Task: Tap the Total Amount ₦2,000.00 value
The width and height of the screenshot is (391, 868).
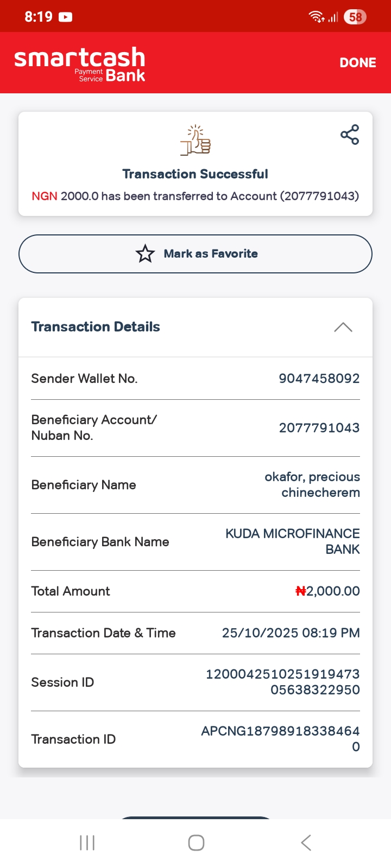Action: (327, 591)
